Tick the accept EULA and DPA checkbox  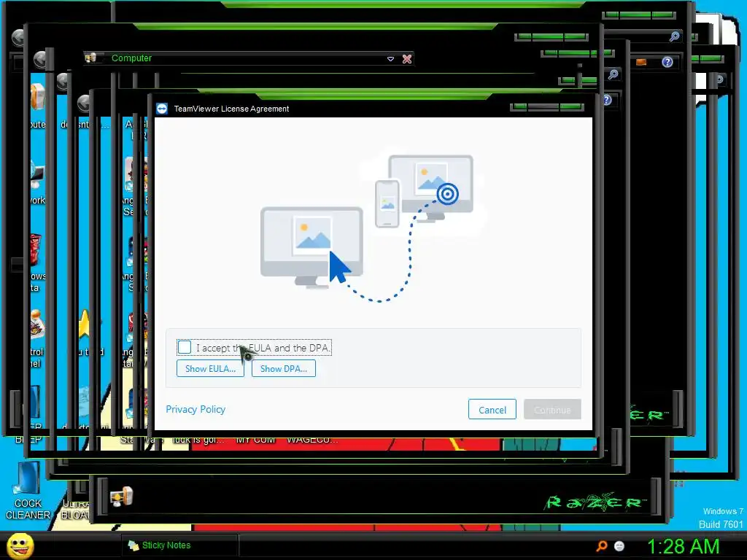(185, 347)
